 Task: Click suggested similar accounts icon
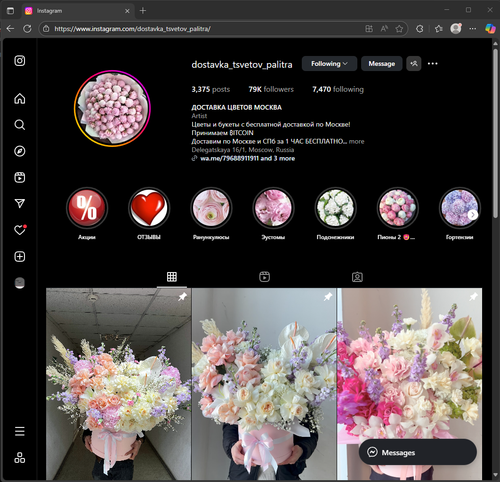[414, 64]
